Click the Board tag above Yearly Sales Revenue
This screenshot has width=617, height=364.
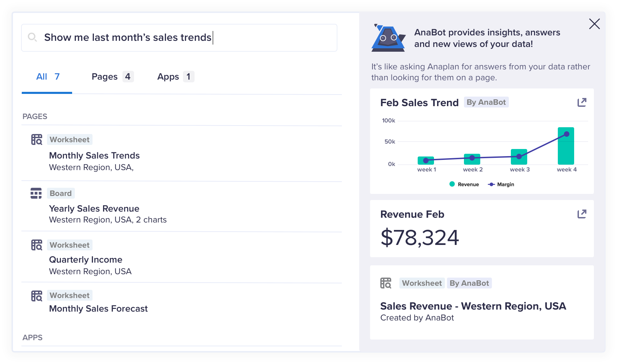pos(61,193)
